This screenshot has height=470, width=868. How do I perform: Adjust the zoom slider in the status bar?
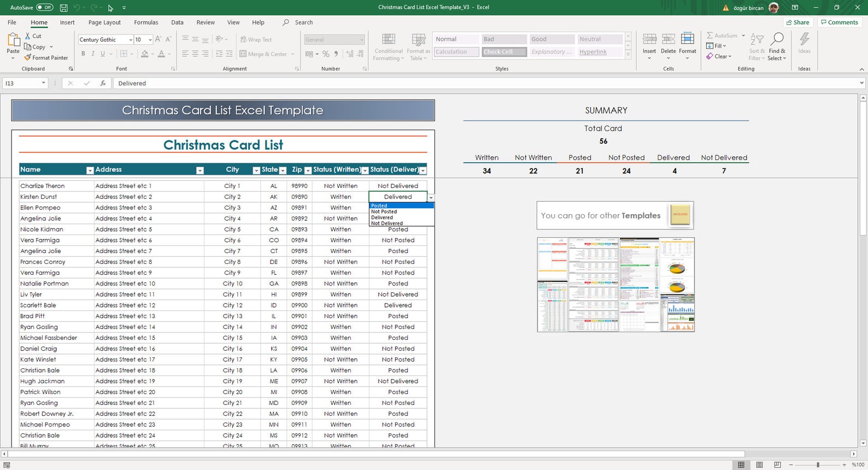[x=818, y=465]
